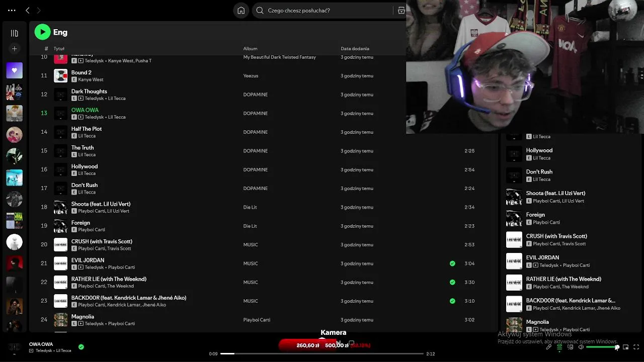Open Connect to a device icon
Viewport: 644px width, 362px height.
pos(570,347)
